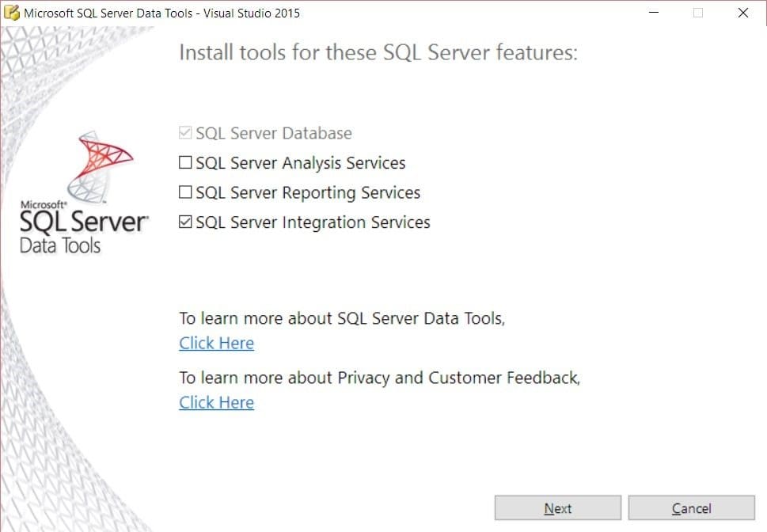Click the 'Data Tools' text under the logo
Screen dimensions: 767x532
point(60,245)
